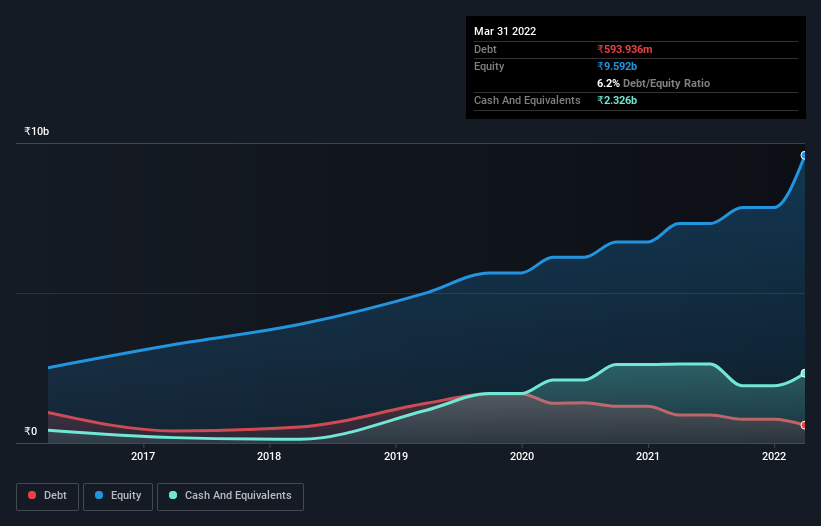The image size is (821, 526).
Task: Select the Debt endpoint marker on chart
Action: pyautogui.click(x=804, y=426)
